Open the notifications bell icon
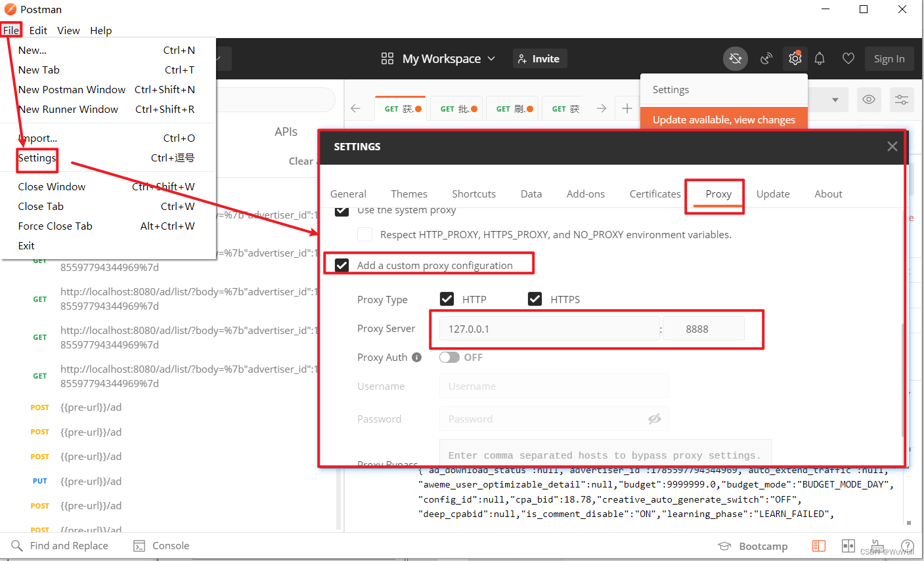This screenshot has width=924, height=561. point(820,59)
